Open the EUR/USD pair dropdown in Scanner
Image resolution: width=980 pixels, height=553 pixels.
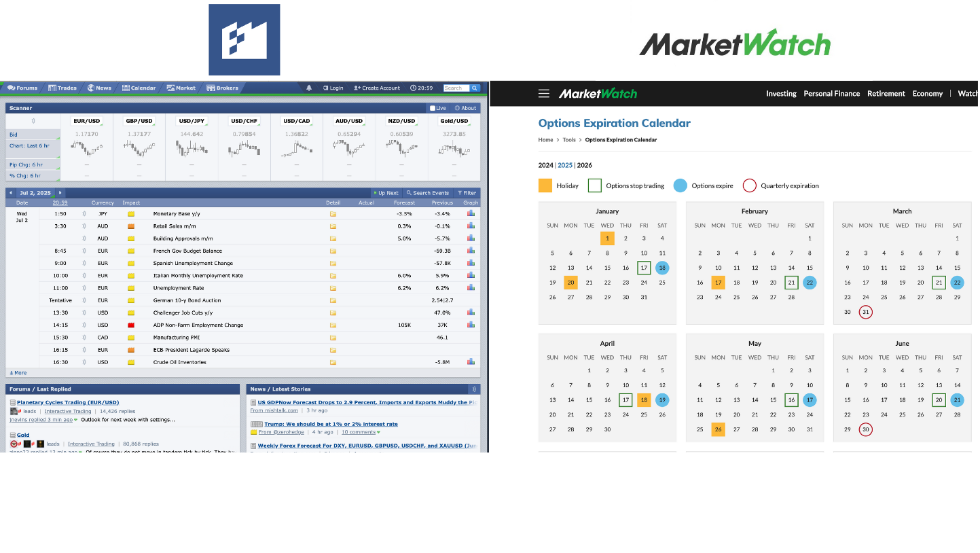pos(87,121)
